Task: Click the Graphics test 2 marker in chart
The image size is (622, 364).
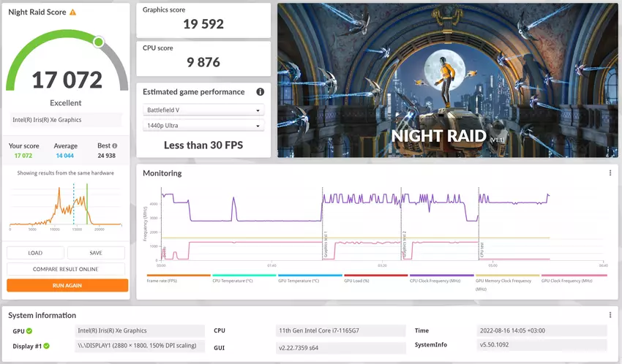Action: pyautogui.click(x=402, y=245)
